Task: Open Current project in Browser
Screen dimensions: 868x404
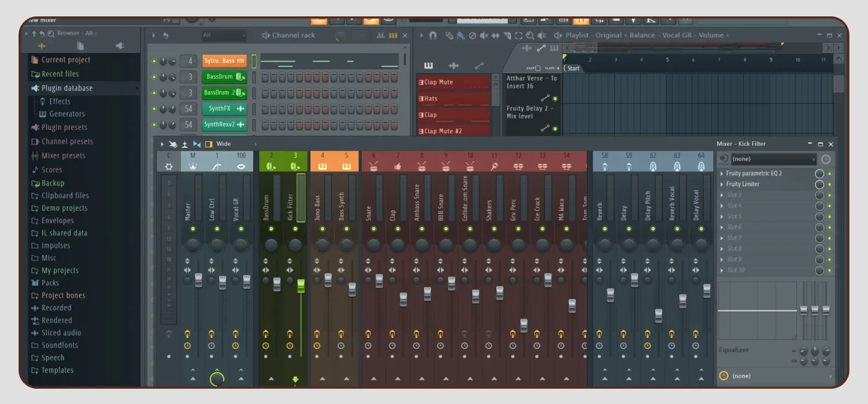Action: pyautogui.click(x=66, y=60)
